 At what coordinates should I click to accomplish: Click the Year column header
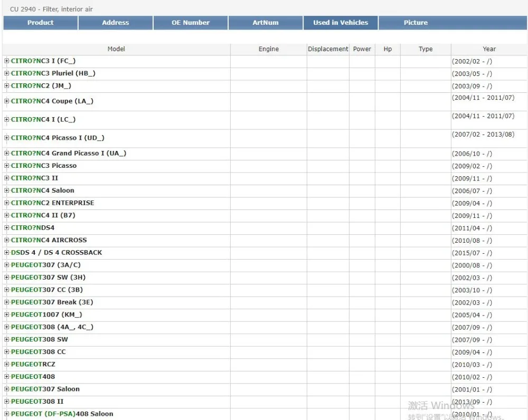[489, 49]
